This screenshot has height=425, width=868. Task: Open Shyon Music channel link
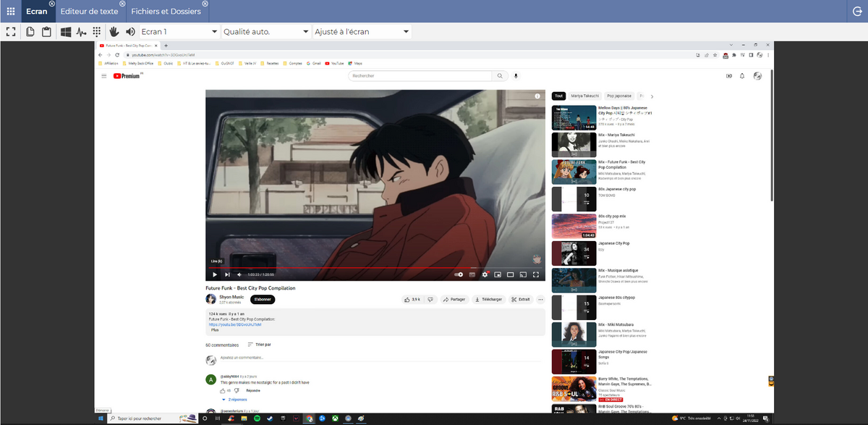point(231,297)
